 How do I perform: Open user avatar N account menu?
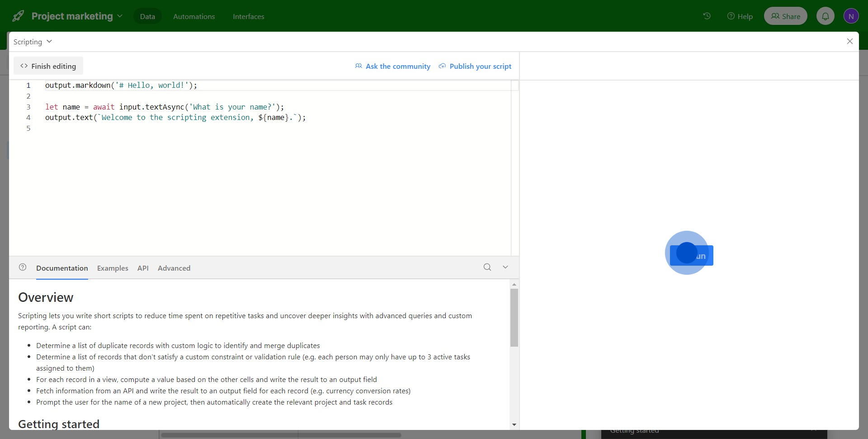coord(851,16)
